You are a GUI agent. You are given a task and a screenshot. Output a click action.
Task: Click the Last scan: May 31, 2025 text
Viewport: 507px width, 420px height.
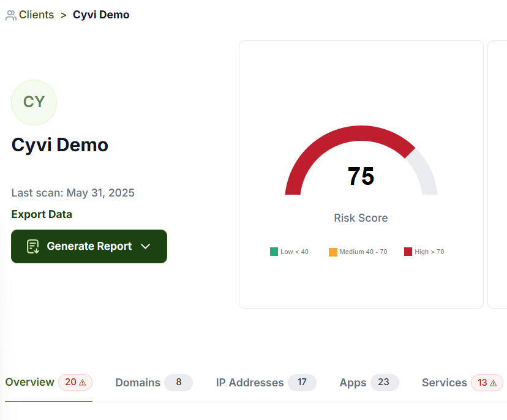[x=73, y=193]
